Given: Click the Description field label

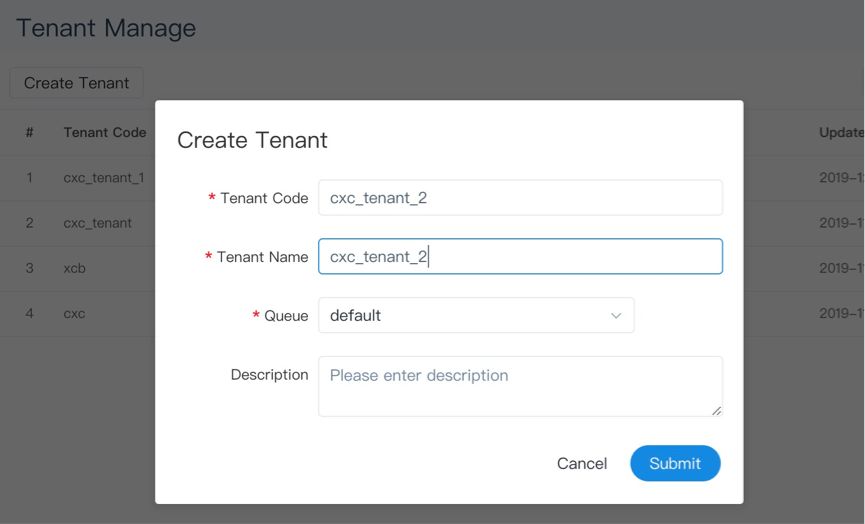Looking at the screenshot, I should point(269,375).
